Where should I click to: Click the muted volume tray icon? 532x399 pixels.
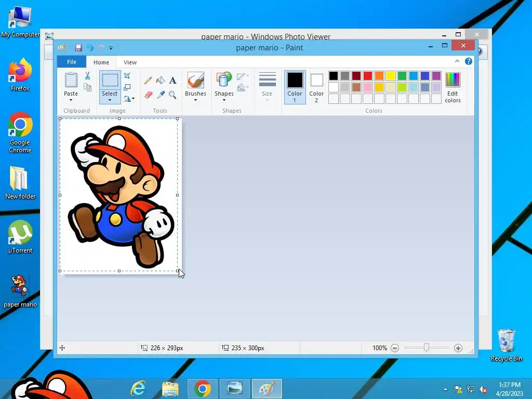483,389
